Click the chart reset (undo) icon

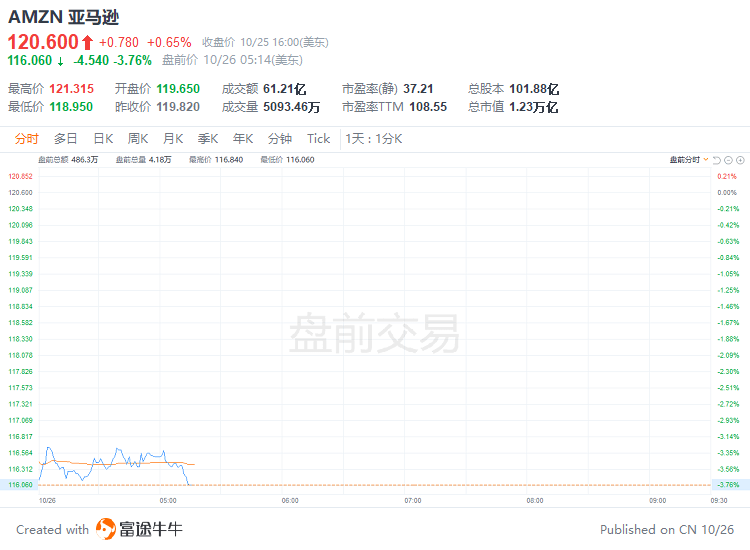[717, 160]
